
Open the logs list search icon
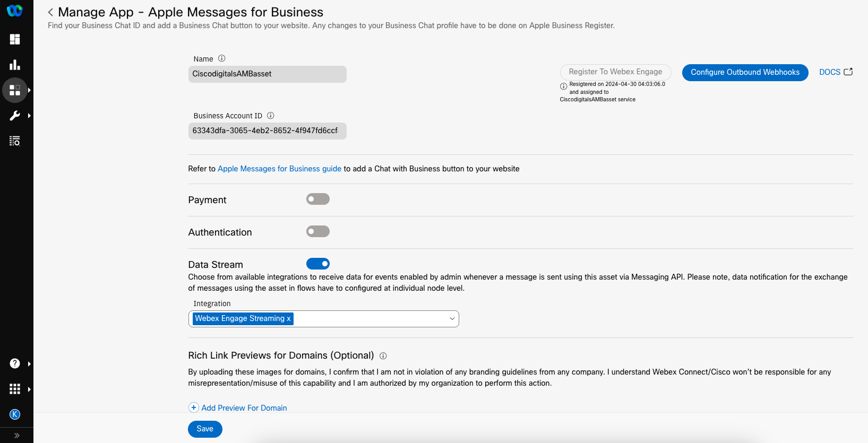click(x=15, y=141)
